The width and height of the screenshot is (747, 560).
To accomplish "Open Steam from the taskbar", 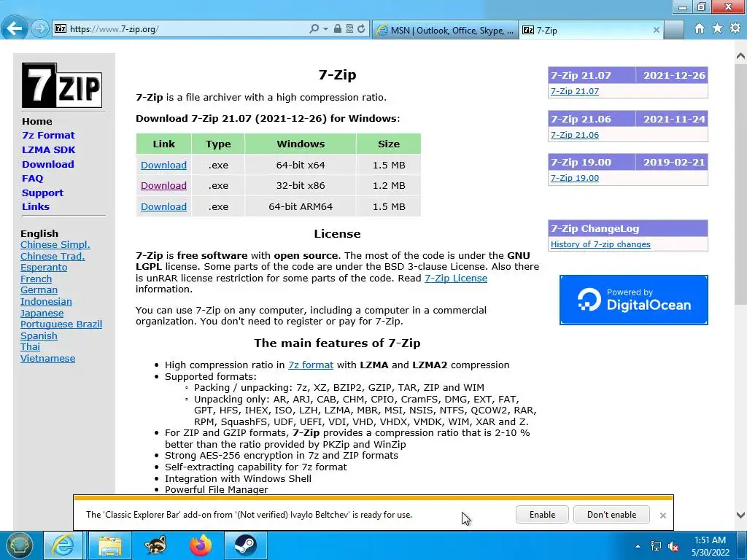I will pos(245,545).
